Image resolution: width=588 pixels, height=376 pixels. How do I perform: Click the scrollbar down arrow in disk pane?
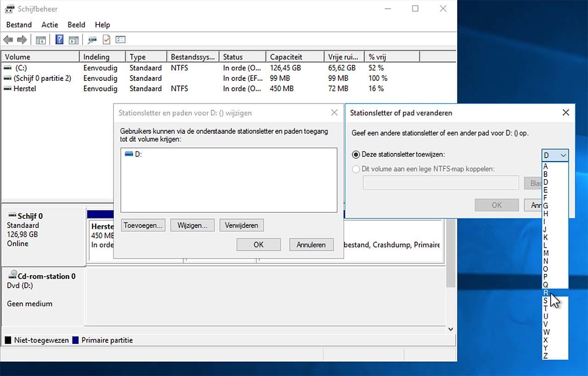tap(451, 329)
